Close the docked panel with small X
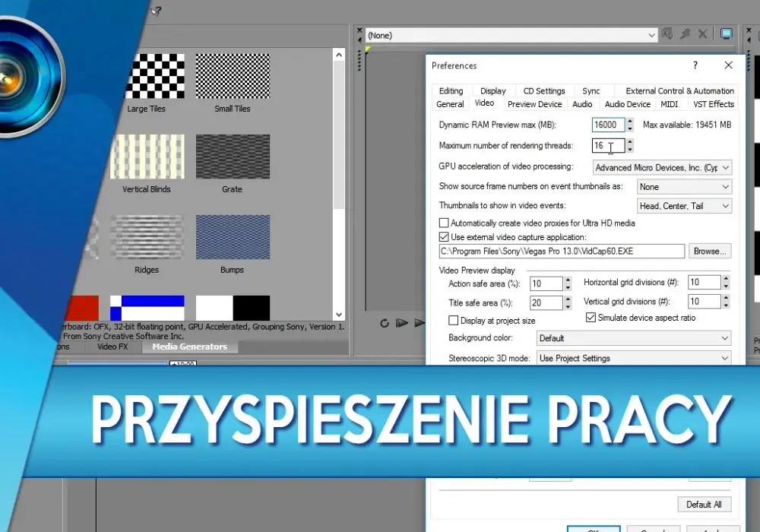 pyautogui.click(x=359, y=30)
